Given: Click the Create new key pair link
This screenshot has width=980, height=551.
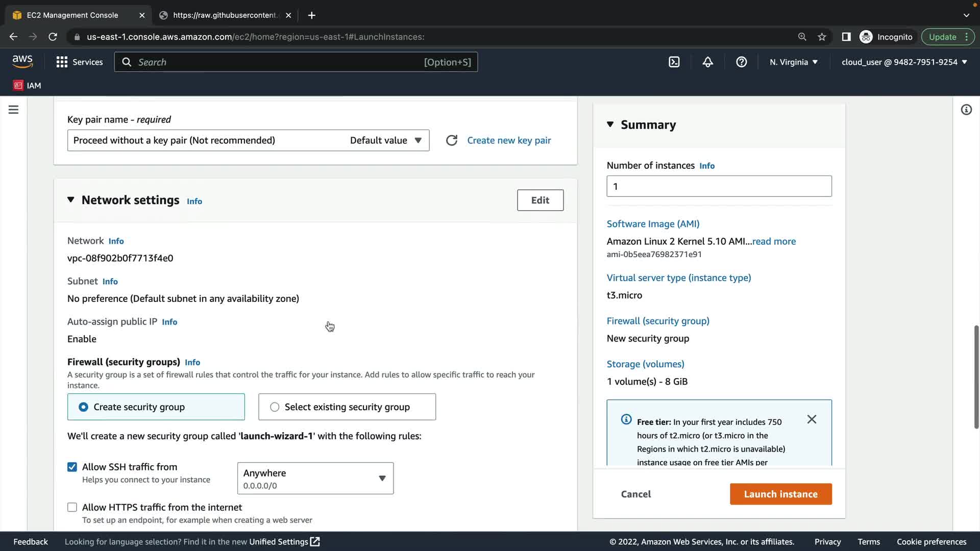Looking at the screenshot, I should [x=509, y=140].
